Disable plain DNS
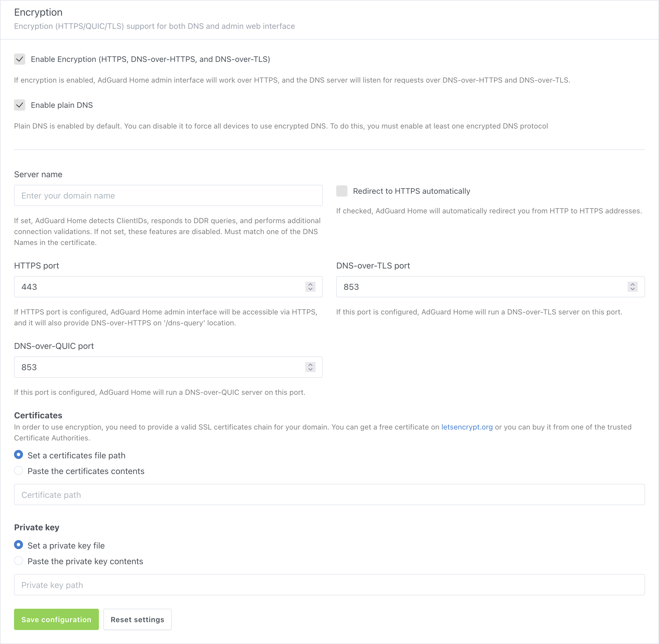Viewport: 659px width, 644px height. (x=20, y=105)
